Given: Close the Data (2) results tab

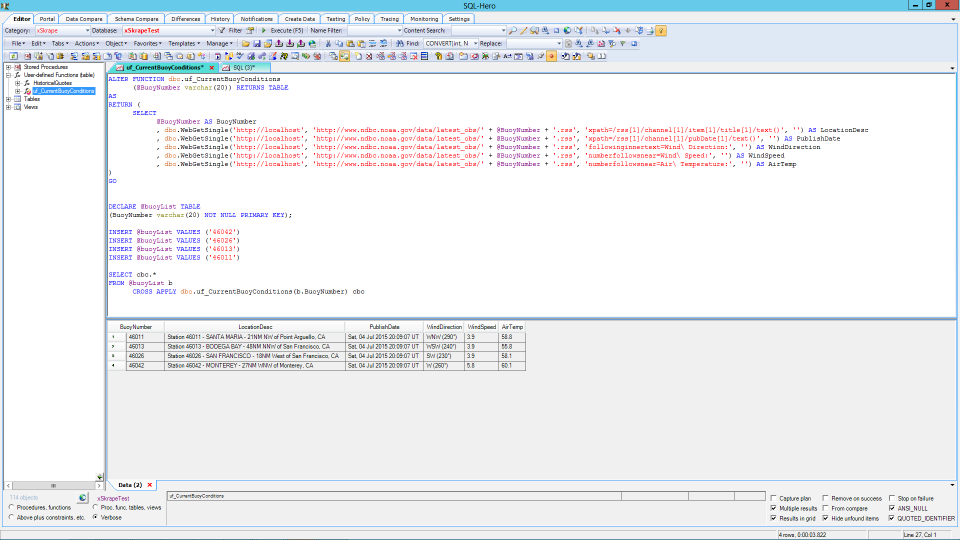Looking at the screenshot, I should (x=149, y=485).
